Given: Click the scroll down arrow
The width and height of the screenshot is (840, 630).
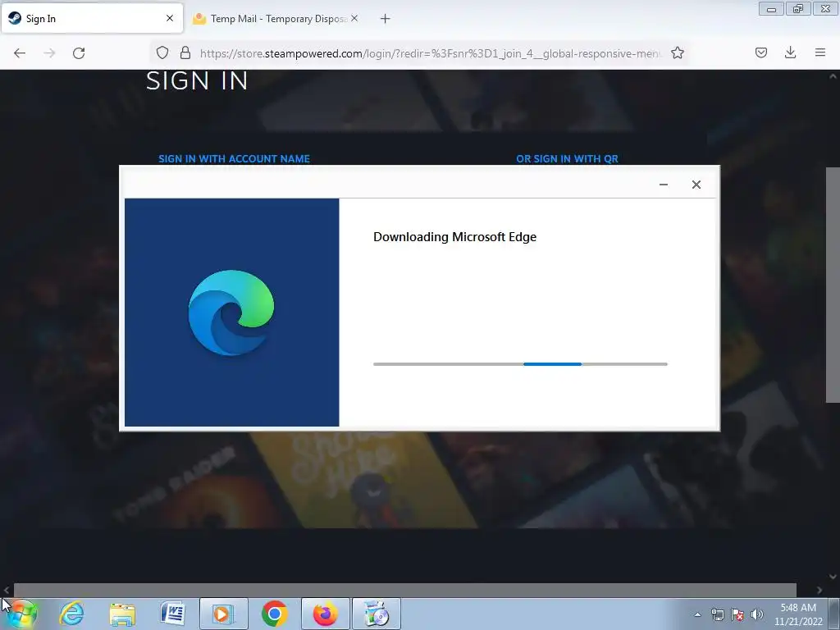Looking at the screenshot, I should (833, 577).
